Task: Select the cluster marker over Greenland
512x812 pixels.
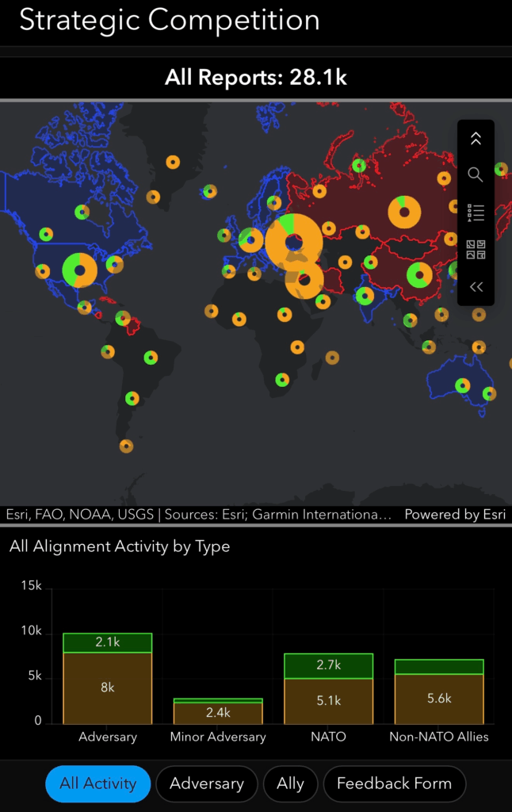Action: click(x=173, y=162)
